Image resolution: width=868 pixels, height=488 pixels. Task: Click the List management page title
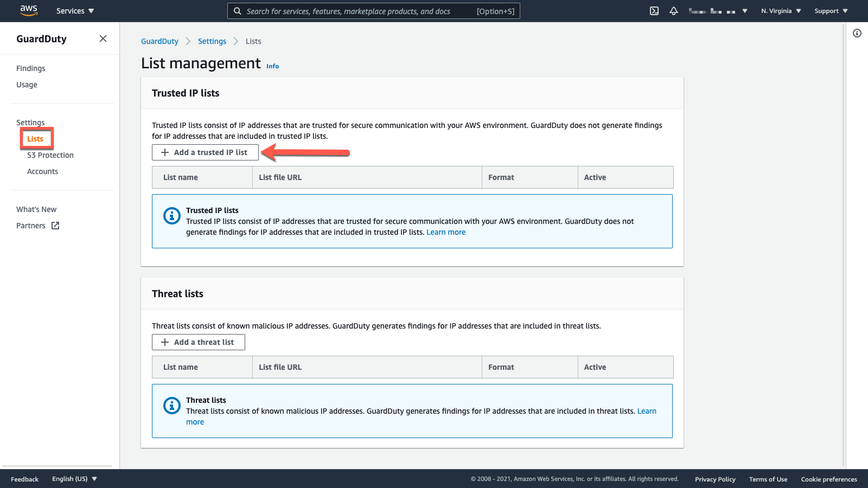click(x=201, y=63)
